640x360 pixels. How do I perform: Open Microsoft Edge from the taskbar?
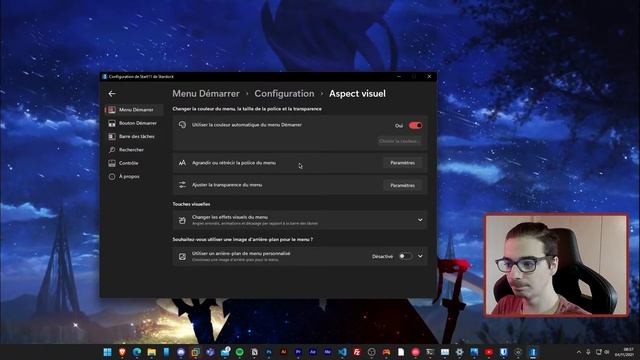click(x=137, y=352)
